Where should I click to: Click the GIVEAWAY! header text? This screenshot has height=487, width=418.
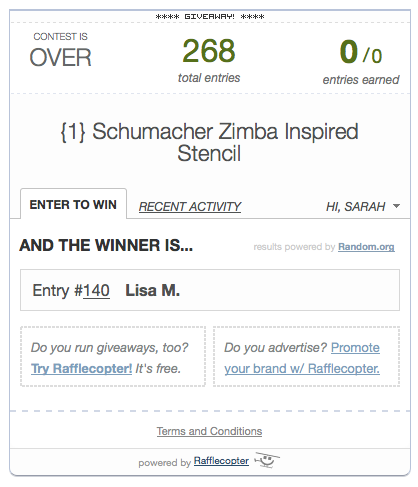210,16
